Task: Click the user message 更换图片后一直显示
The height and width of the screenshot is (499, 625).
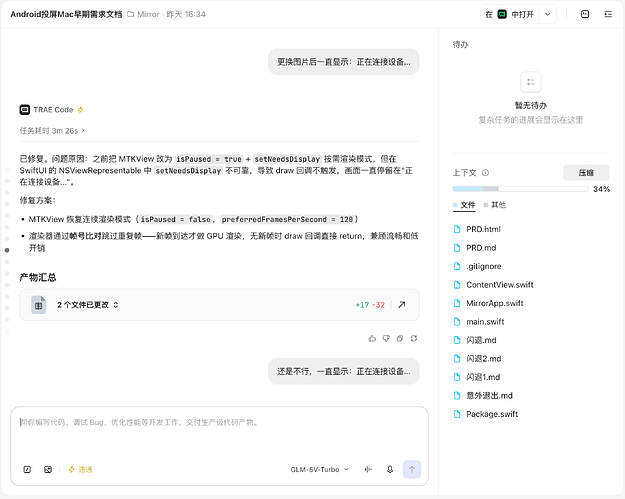Action: tap(344, 62)
